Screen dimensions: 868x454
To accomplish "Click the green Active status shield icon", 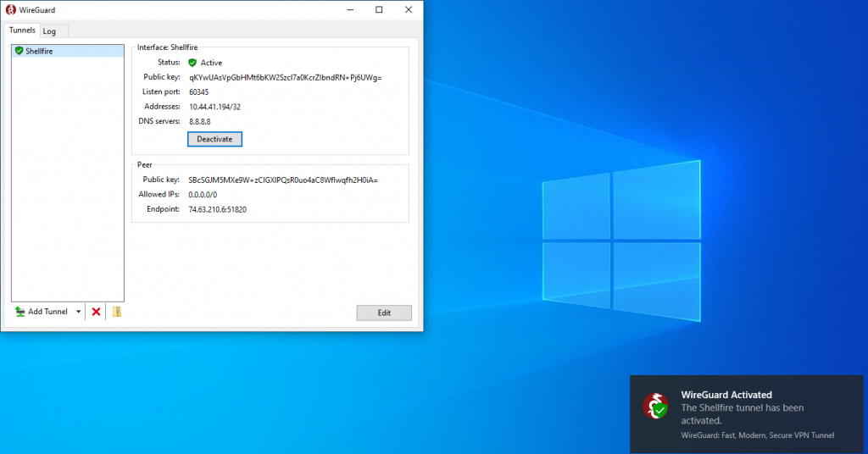I will (192, 63).
